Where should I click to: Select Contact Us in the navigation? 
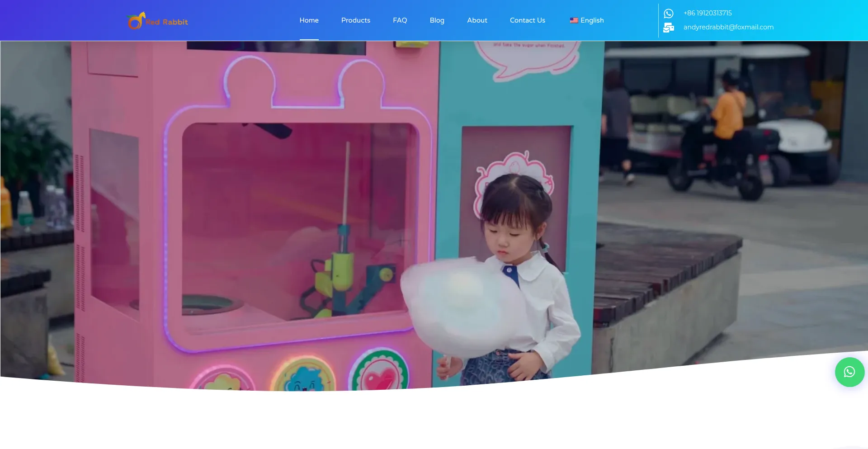(x=527, y=20)
